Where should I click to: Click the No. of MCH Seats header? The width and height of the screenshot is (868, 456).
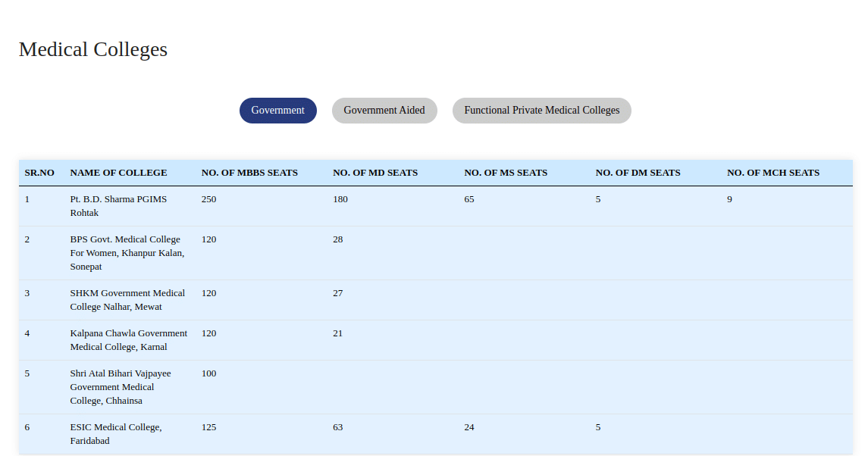tap(772, 173)
